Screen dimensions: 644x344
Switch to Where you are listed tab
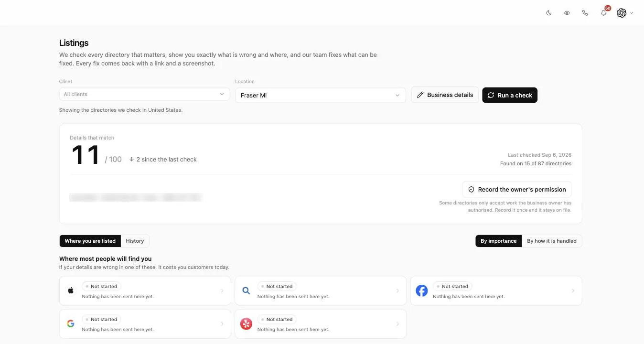90,241
